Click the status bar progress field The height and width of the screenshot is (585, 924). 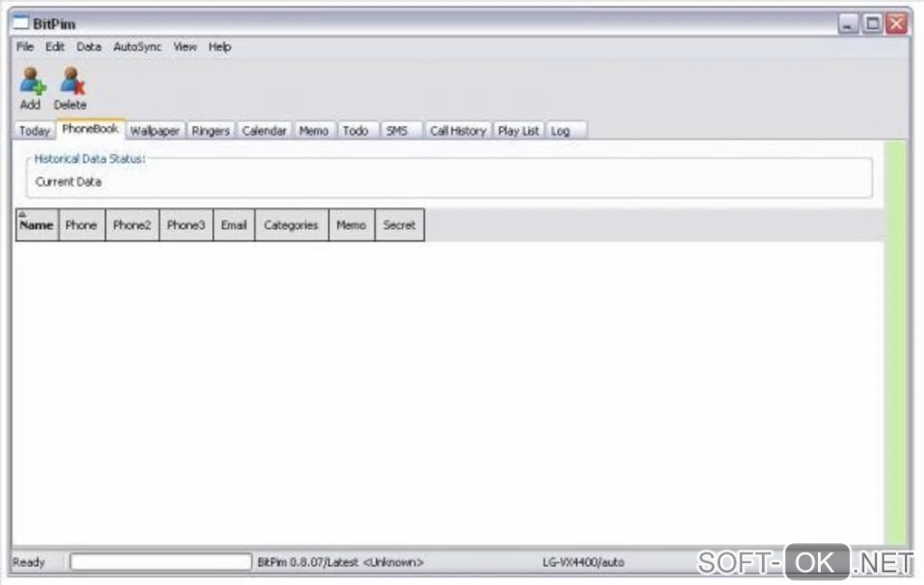coord(160,562)
